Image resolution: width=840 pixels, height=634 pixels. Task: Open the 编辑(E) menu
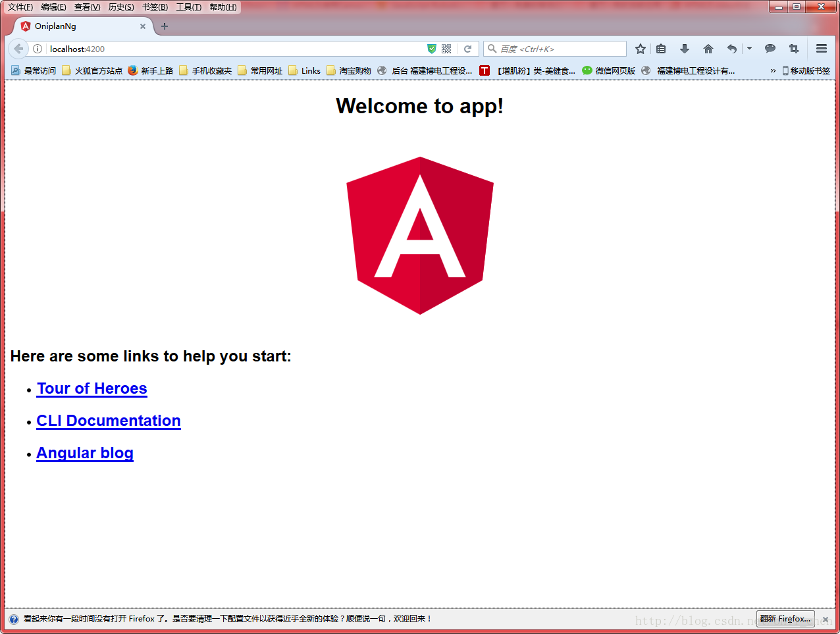53,7
